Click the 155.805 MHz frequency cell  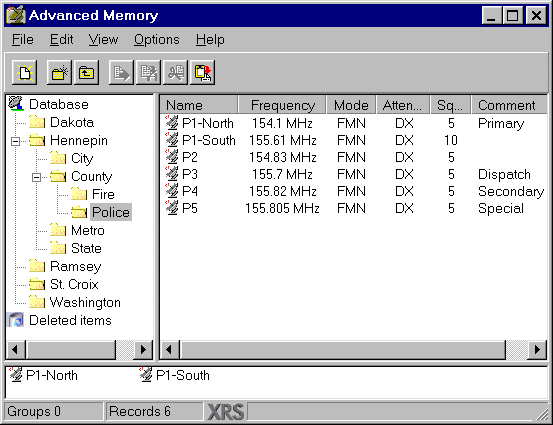coord(282,208)
